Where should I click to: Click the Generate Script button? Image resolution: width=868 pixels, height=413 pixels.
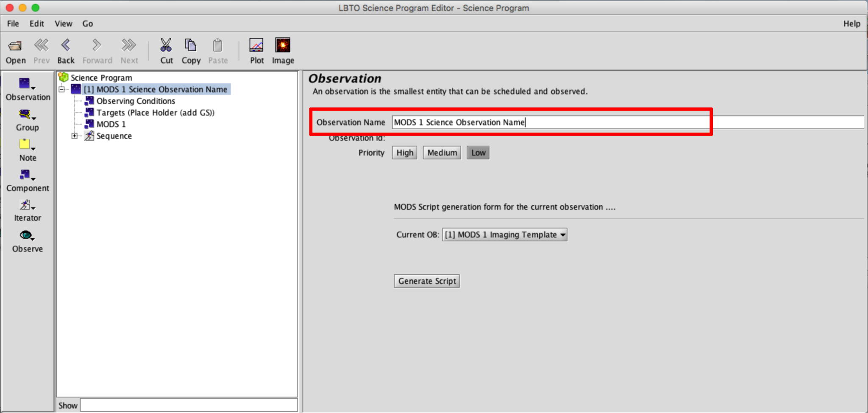click(427, 281)
